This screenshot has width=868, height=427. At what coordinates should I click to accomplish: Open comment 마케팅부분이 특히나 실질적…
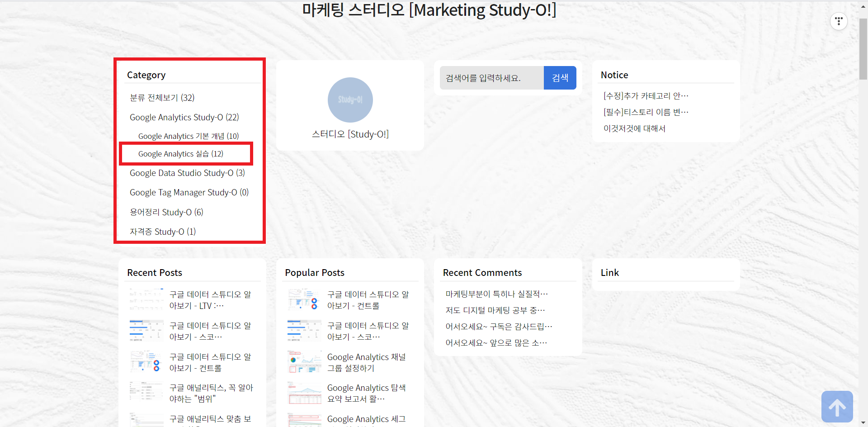pyautogui.click(x=496, y=294)
